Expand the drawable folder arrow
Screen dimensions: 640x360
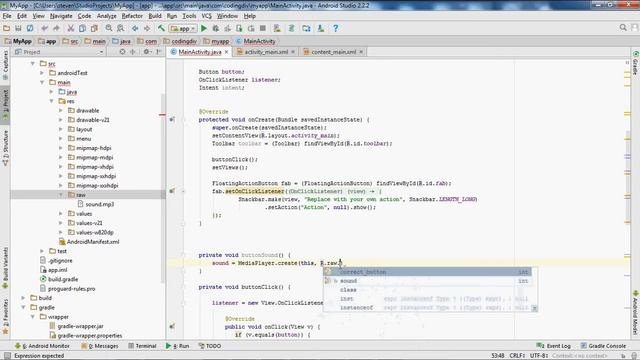61,111
